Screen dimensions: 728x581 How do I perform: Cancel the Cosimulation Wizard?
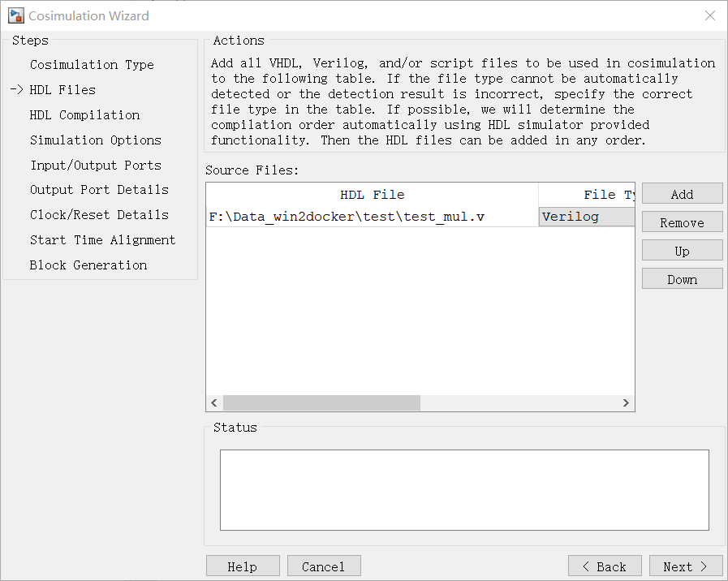324,566
